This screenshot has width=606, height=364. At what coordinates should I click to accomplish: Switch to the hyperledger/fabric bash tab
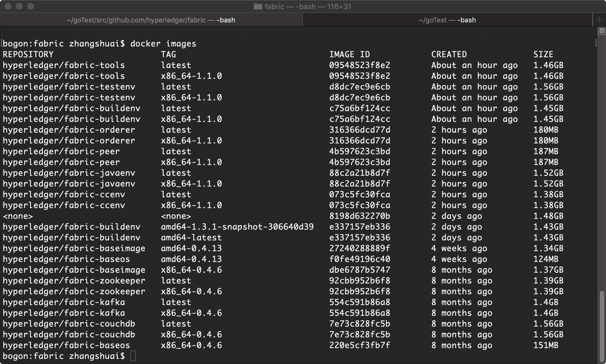pyautogui.click(x=151, y=20)
